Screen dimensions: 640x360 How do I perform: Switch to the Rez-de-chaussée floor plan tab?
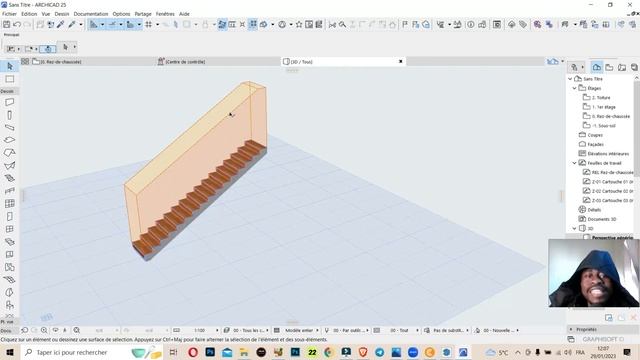(x=60, y=62)
